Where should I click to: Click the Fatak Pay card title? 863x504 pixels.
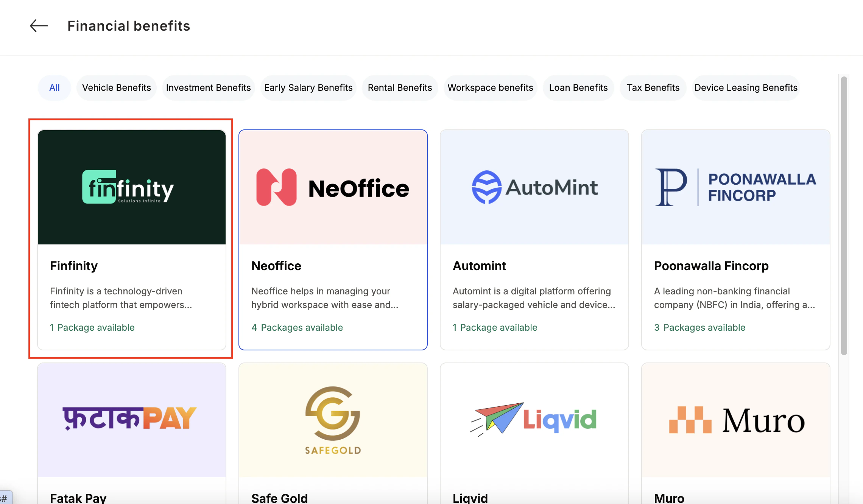[x=78, y=498]
